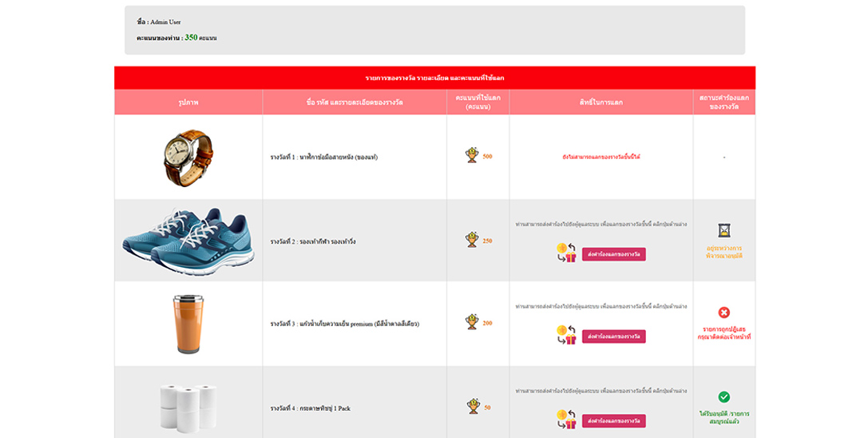Click the green 350 points balance

click(191, 38)
